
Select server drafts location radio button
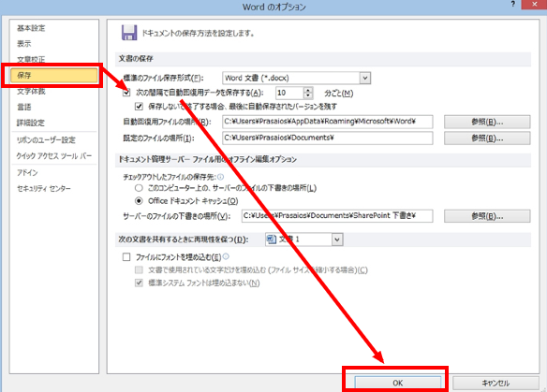tap(139, 188)
